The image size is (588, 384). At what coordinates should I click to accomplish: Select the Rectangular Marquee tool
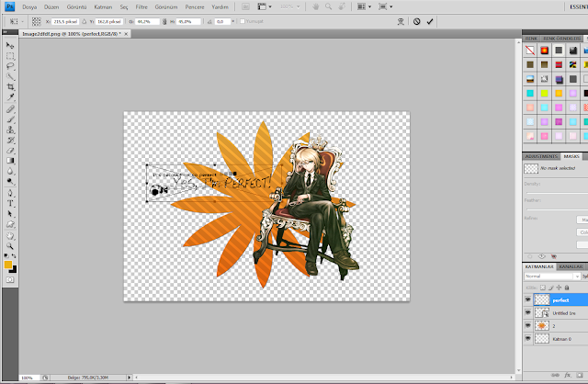[x=10, y=56]
